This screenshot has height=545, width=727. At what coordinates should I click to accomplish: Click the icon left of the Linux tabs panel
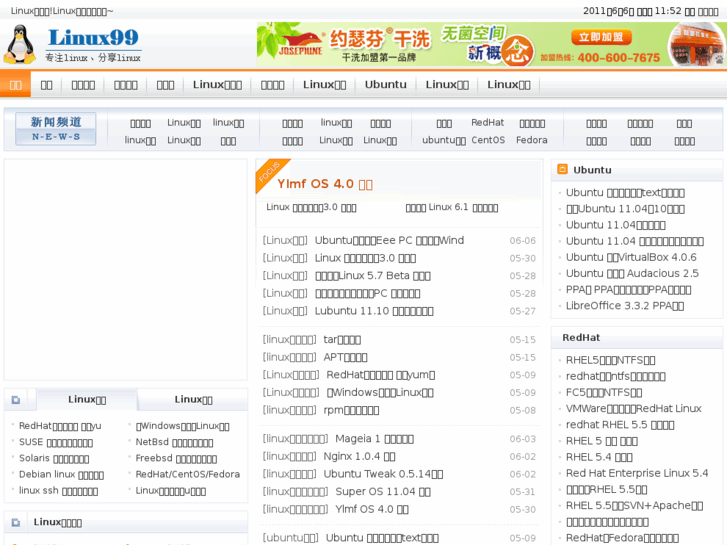16,399
